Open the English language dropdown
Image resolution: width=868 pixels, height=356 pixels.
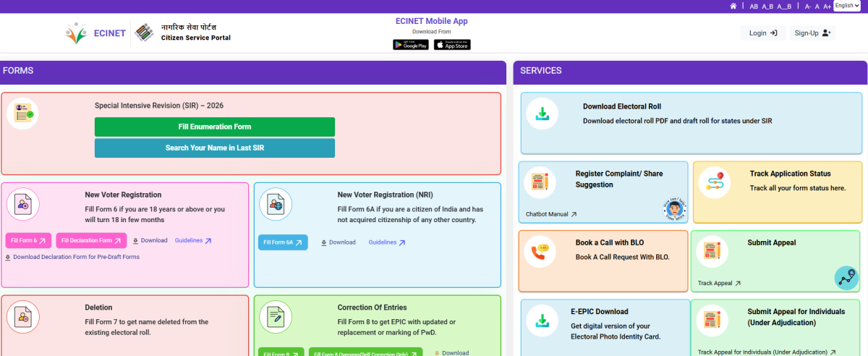(x=846, y=6)
